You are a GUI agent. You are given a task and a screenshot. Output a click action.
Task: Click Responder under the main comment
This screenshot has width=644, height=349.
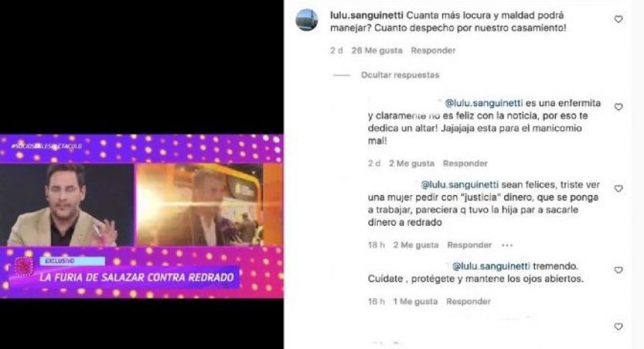433,51
